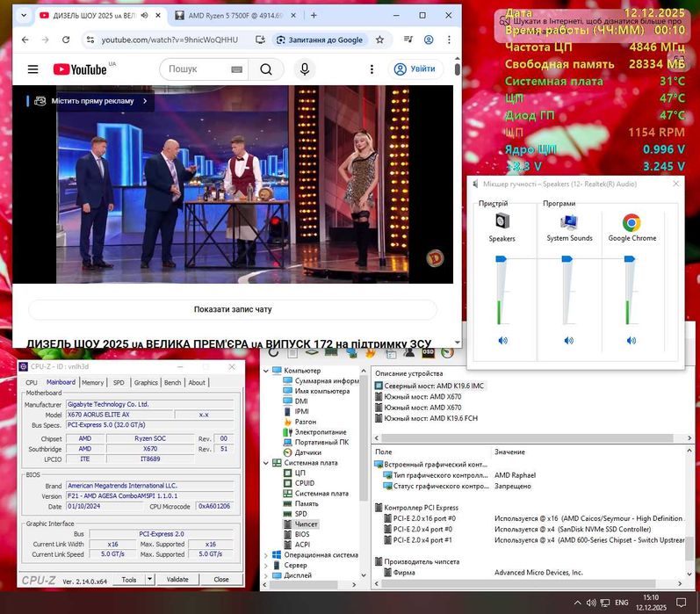Switch to the AMD Ryzen 5 7500F Chrome tab

(235, 15)
